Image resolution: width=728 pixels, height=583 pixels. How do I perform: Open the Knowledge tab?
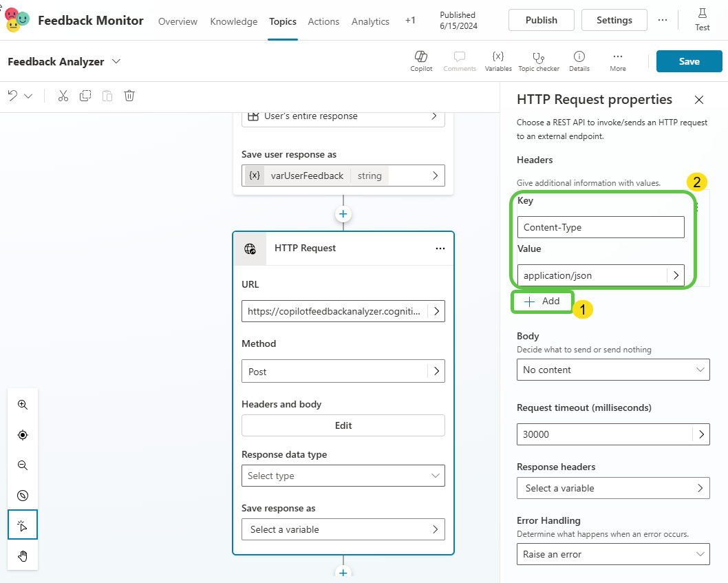point(233,21)
